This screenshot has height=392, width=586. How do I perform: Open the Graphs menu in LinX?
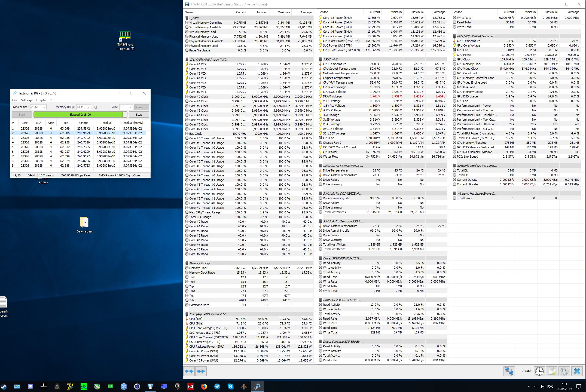click(x=41, y=100)
